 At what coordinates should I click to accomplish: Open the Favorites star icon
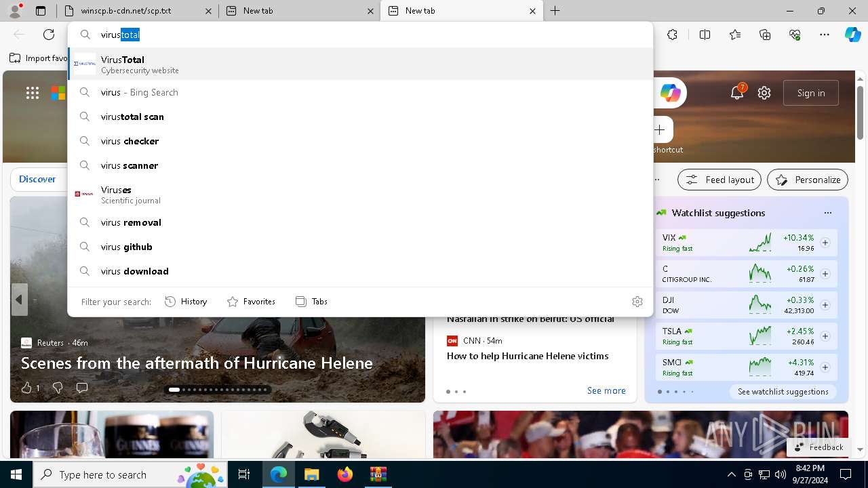click(x=735, y=35)
